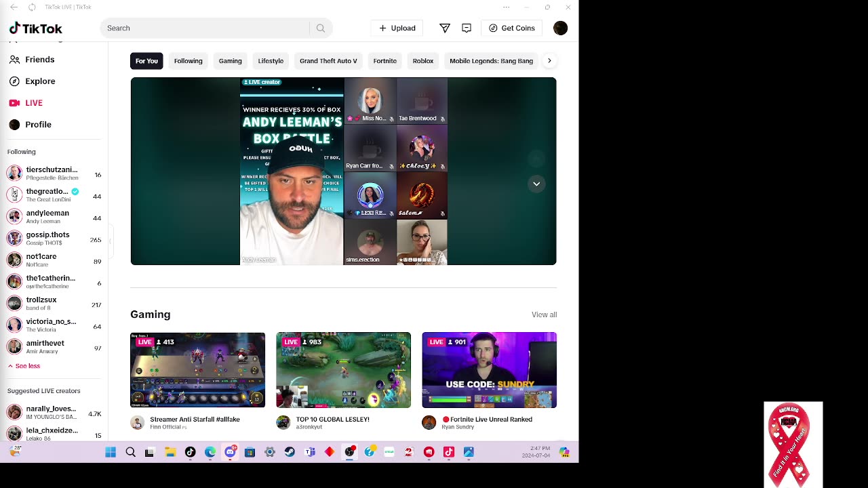Image resolution: width=868 pixels, height=488 pixels.
Task: Open the messages funnel icon
Action: (x=445, y=28)
